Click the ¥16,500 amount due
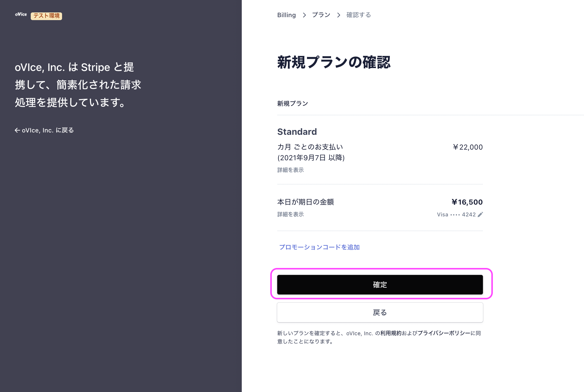 coord(467,202)
